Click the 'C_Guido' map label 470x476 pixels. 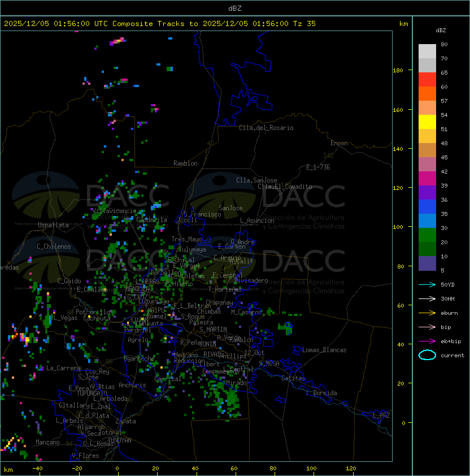(69, 281)
